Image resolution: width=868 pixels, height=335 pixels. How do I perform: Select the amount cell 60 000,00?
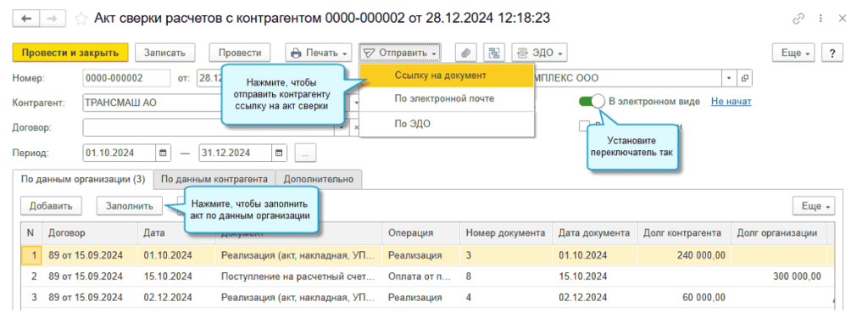[x=684, y=298]
